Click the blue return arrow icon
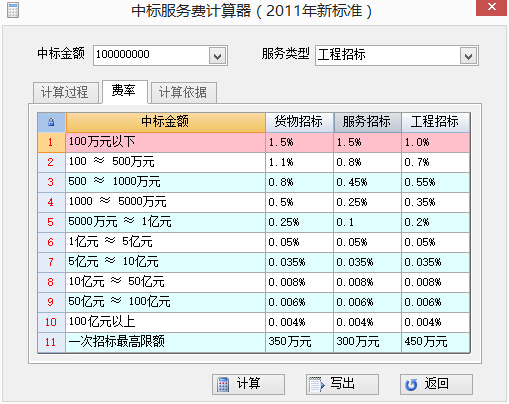509x404 pixels. [411, 385]
